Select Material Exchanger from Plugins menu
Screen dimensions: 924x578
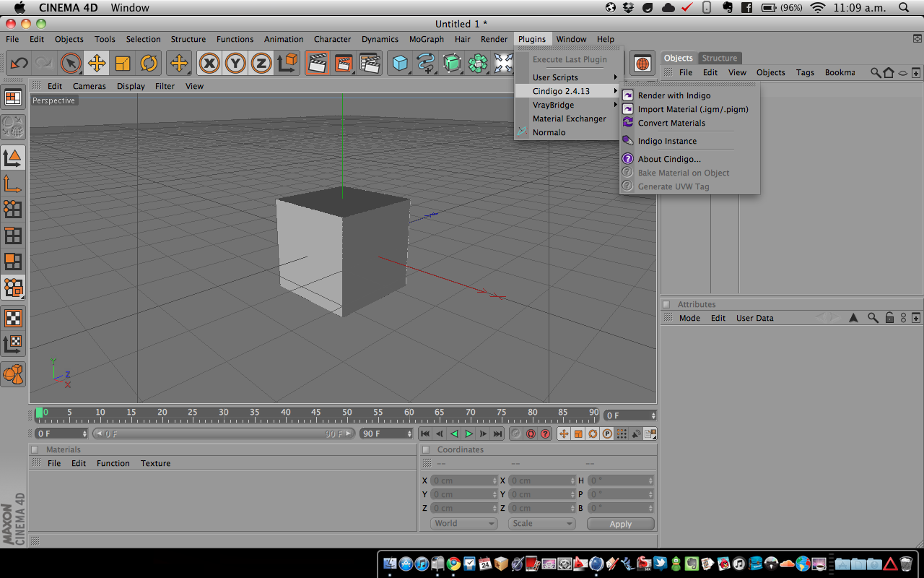(x=569, y=118)
